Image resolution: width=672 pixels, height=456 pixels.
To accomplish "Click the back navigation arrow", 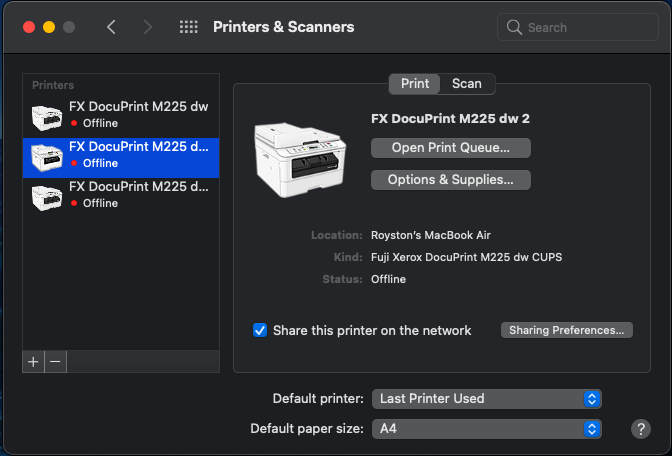I will 111,27.
